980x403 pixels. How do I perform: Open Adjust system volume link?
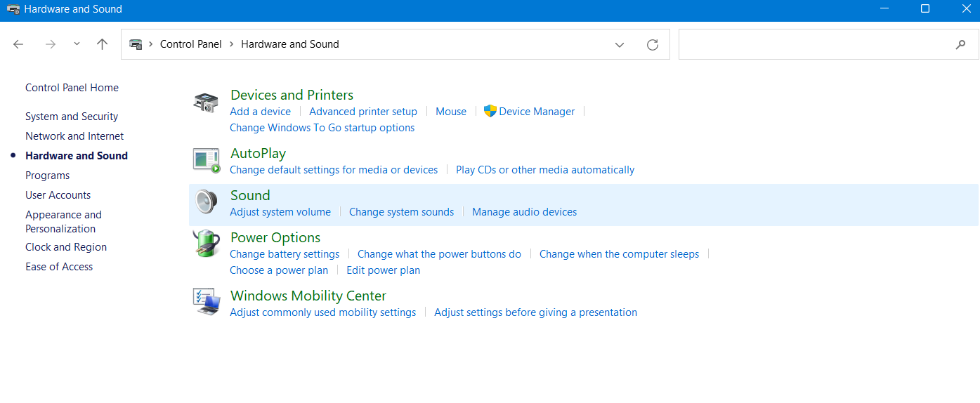[280, 212]
